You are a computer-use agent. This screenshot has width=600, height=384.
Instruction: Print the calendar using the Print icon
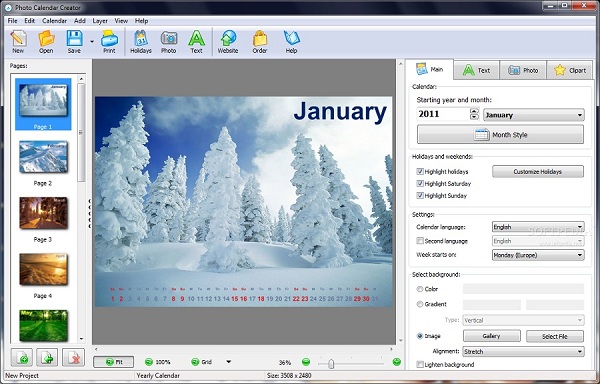coord(109,42)
